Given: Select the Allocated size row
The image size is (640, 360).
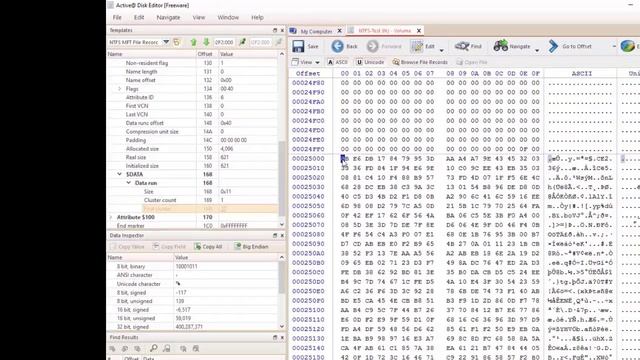Looking at the screenshot, I should coord(193,149).
